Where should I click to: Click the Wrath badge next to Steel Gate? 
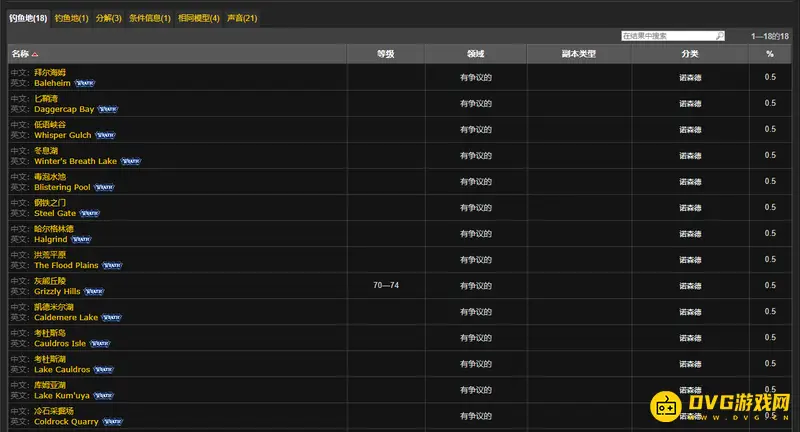(89, 213)
